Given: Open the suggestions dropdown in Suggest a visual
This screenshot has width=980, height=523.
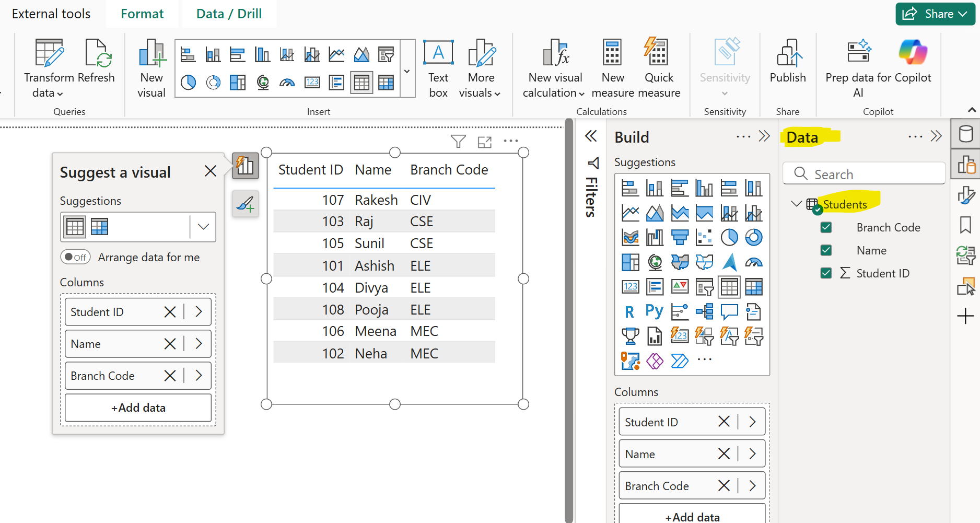Looking at the screenshot, I should coord(203,227).
